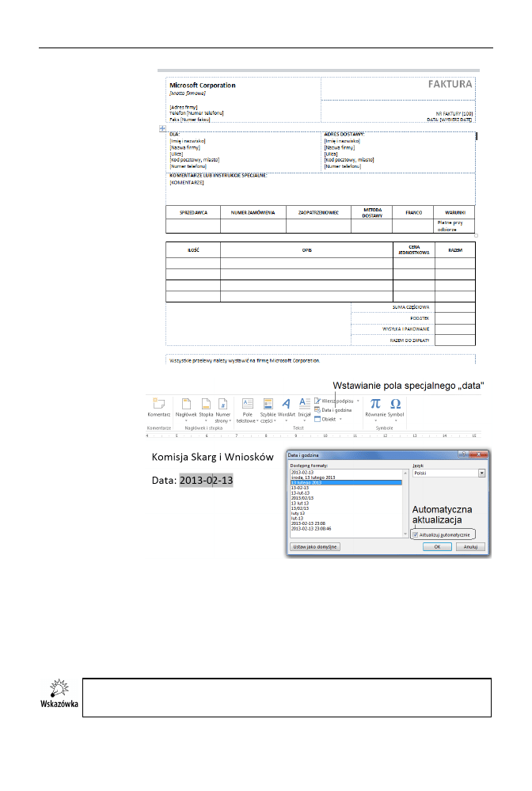Expand the Wiersz podpisu dropdown arrow
Viewport: 532px width, 791px height.
pyautogui.click(x=357, y=401)
